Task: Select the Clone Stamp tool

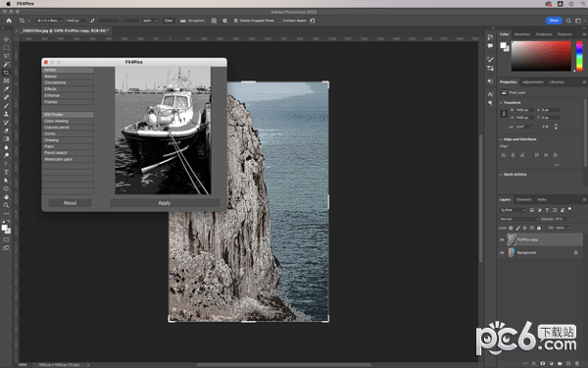Action: coord(7,114)
